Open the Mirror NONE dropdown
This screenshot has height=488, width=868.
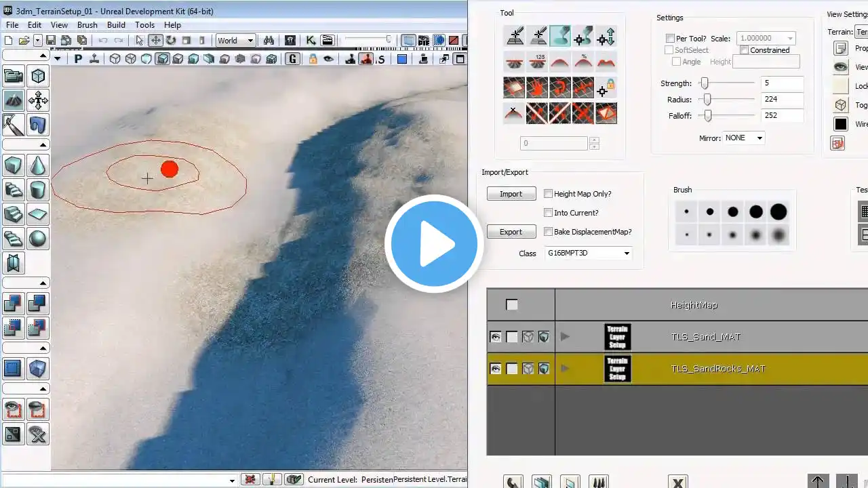coord(744,138)
